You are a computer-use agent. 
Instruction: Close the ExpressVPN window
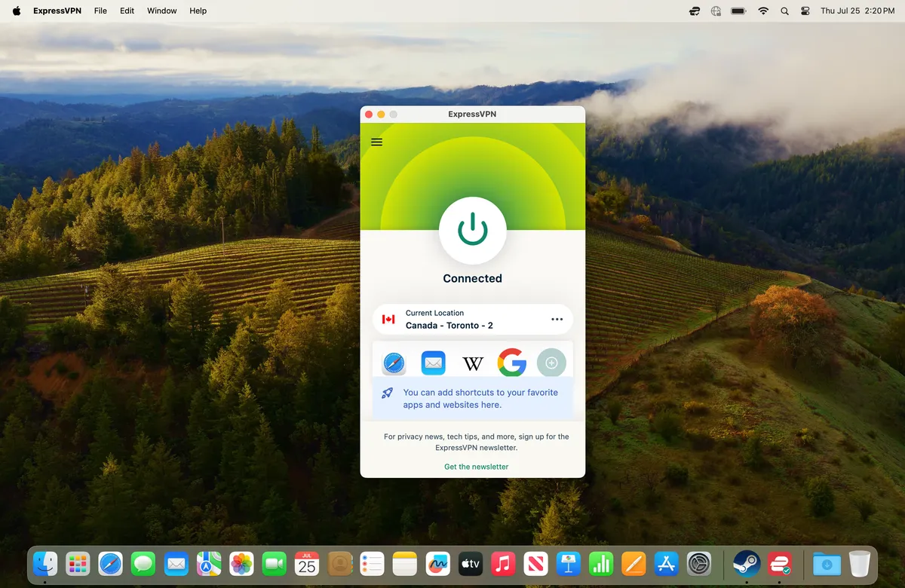click(370, 115)
